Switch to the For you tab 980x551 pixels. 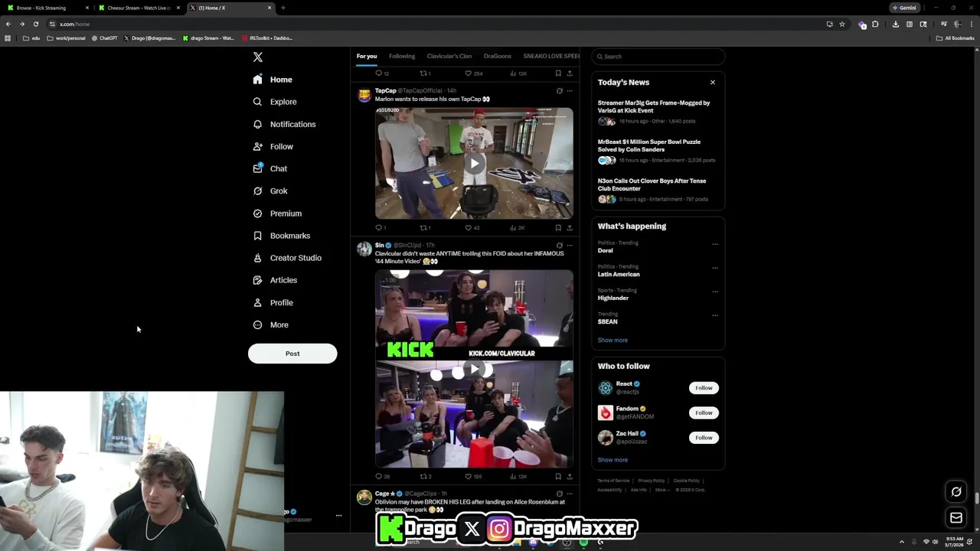click(367, 56)
